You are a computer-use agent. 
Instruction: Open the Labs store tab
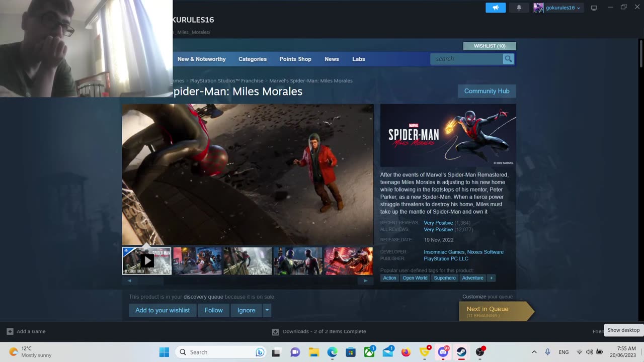359,59
